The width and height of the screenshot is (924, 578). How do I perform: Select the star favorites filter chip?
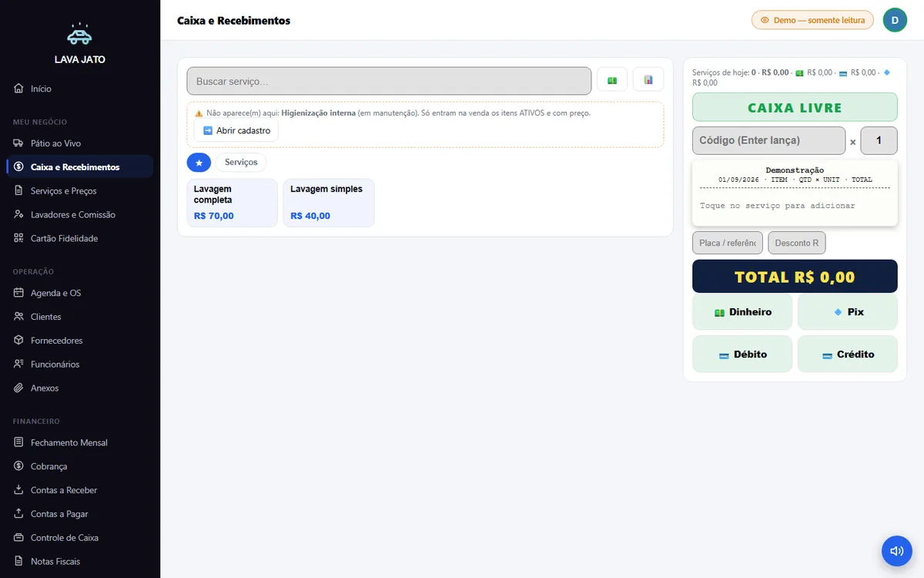pyautogui.click(x=199, y=163)
